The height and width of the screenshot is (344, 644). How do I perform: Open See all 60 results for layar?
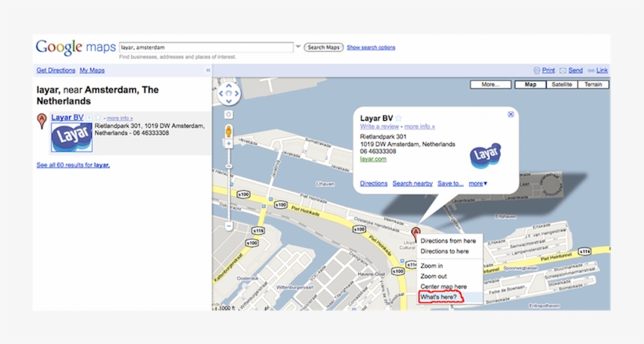pos(73,165)
